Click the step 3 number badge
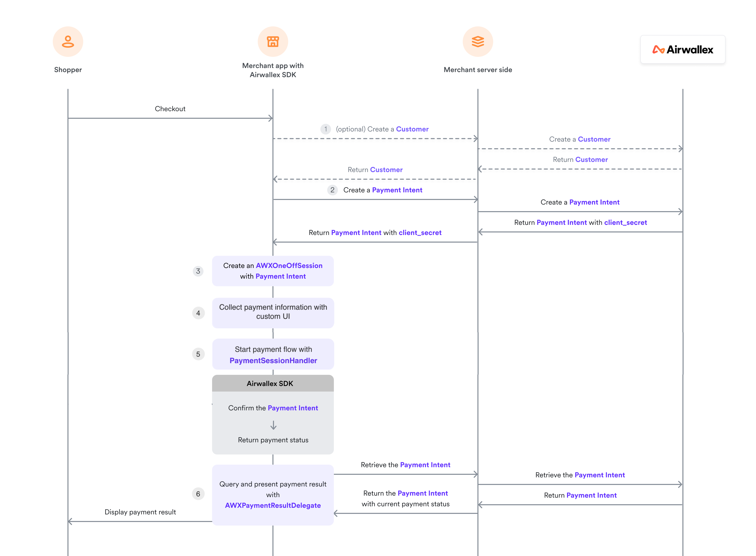Viewport: 756px width, 556px height. coord(198,271)
